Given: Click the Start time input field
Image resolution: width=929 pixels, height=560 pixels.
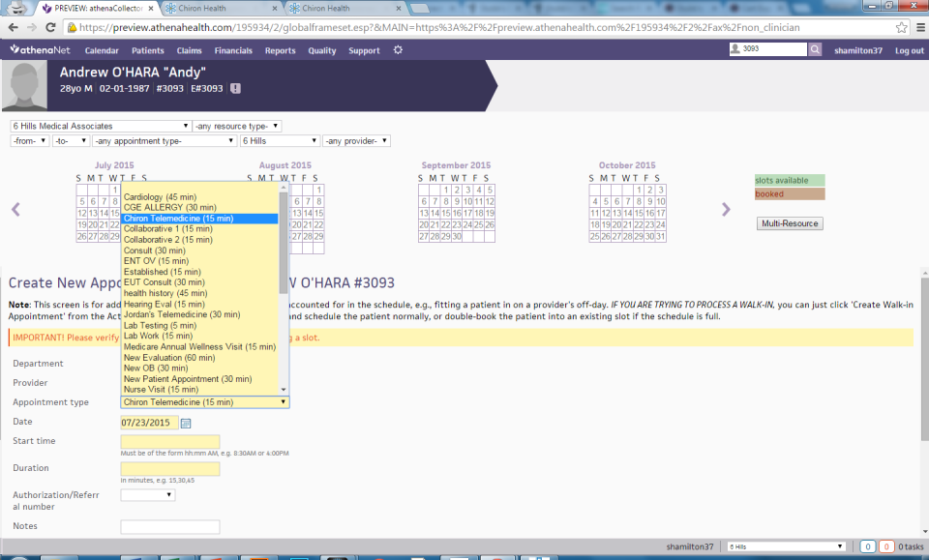Looking at the screenshot, I should (x=170, y=442).
